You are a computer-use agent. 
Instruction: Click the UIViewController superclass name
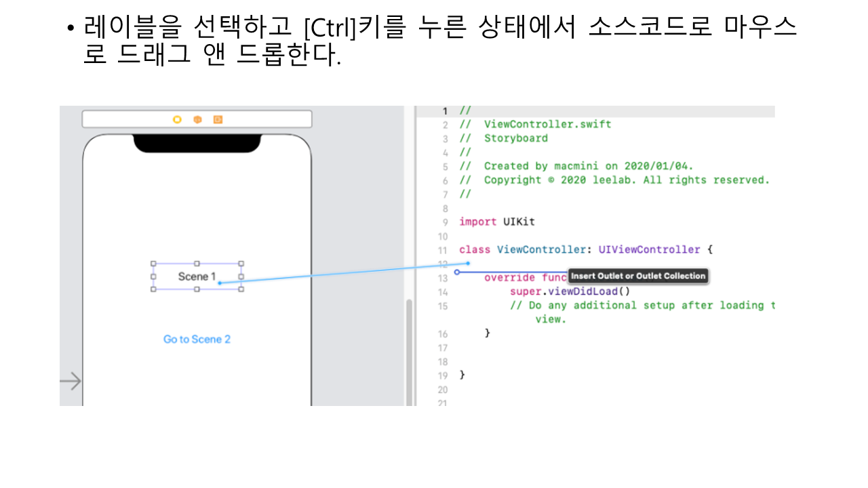pos(649,249)
